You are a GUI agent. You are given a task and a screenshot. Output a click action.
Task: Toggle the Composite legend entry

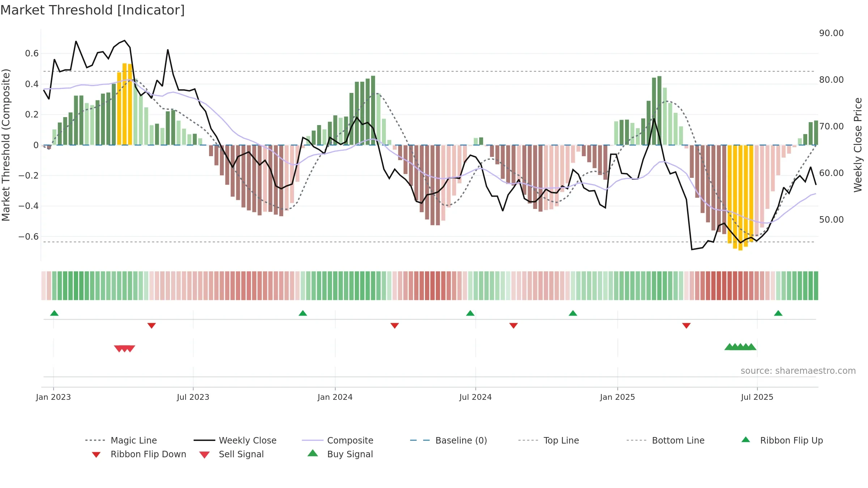337,440
